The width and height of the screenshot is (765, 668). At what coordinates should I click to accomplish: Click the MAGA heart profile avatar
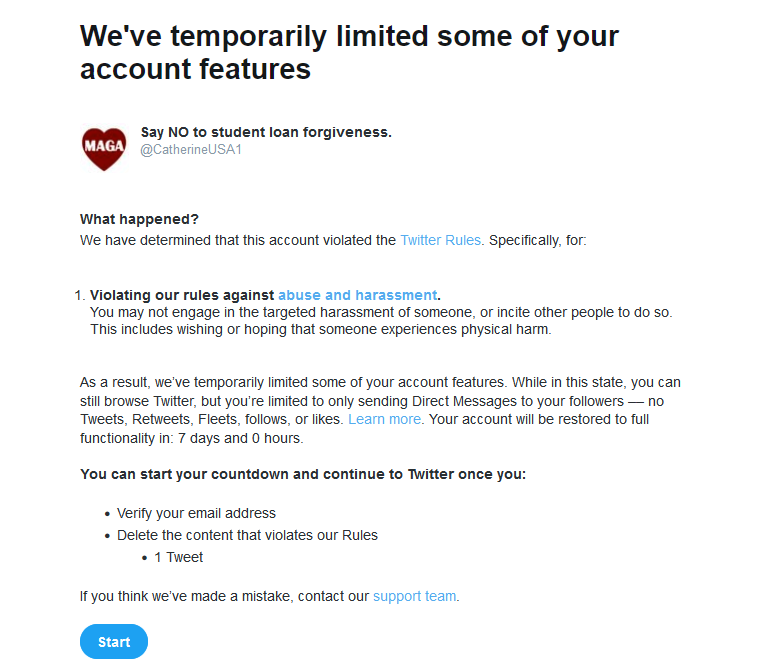coord(104,148)
